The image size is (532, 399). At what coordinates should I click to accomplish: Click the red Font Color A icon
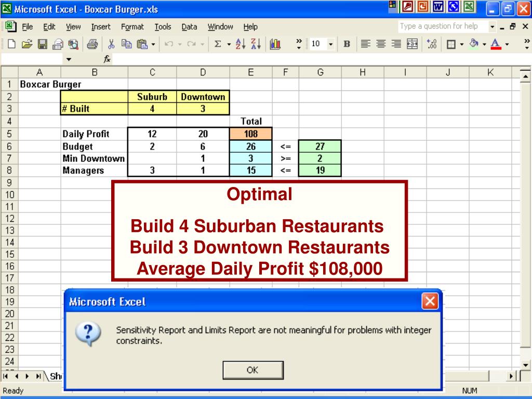pos(496,44)
